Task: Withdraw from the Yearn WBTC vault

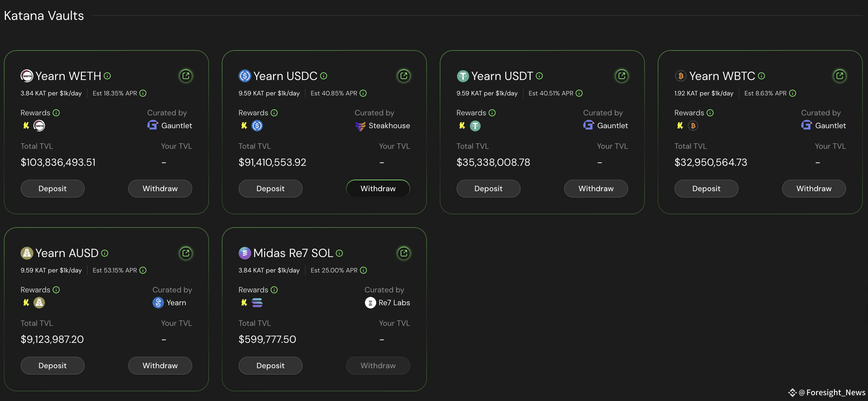Action: pos(814,189)
